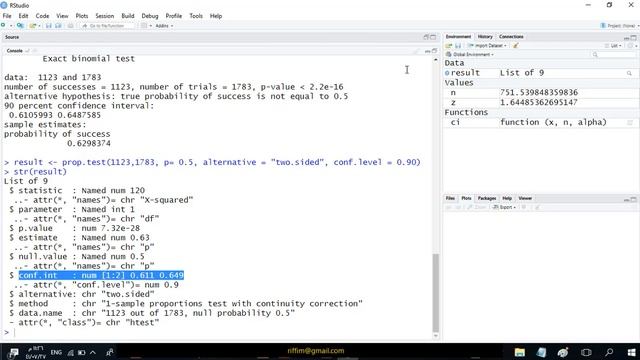640x360 pixels.
Task: Maximize the Source pane
Action: coord(433,37)
